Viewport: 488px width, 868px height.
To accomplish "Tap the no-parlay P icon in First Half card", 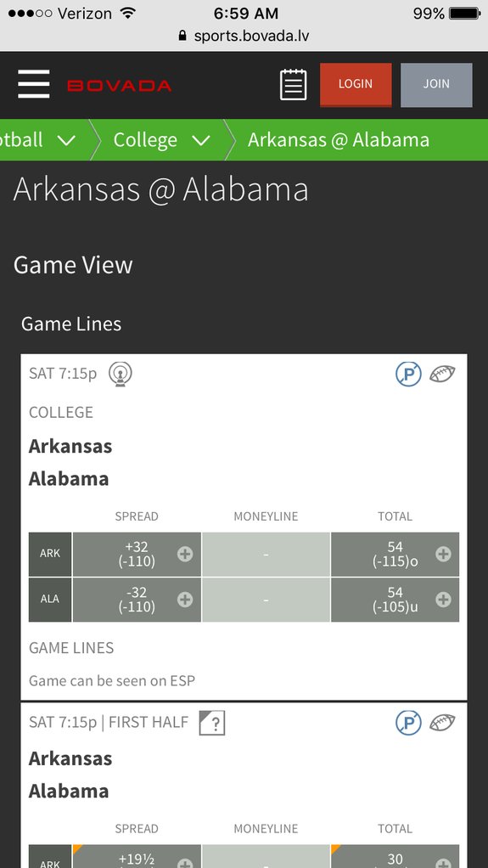I will click(408, 723).
